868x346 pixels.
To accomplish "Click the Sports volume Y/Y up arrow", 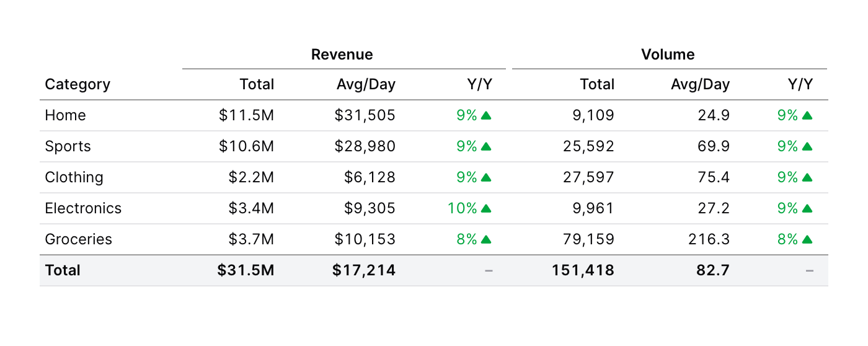I will click(x=807, y=146).
